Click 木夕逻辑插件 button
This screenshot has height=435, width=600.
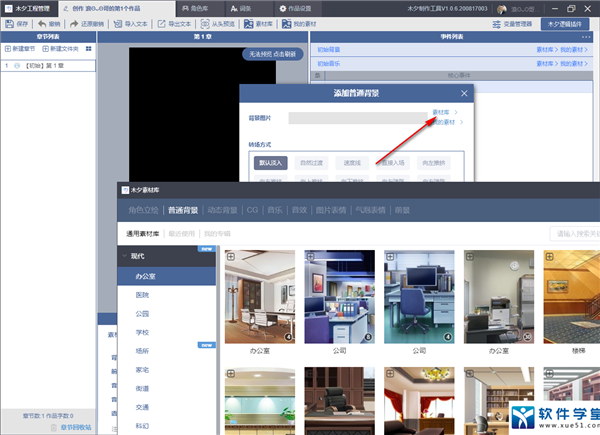point(564,24)
